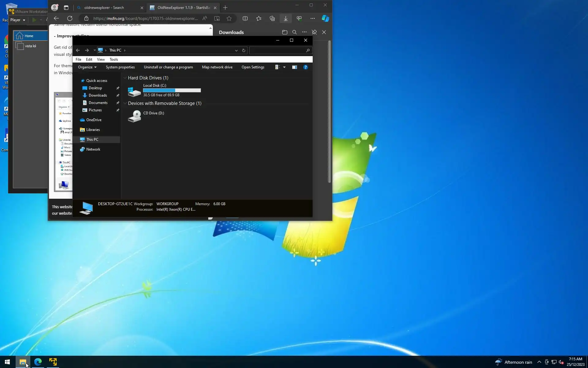Click Uninstall or change a program
This screenshot has width=588, height=368.
168,67
